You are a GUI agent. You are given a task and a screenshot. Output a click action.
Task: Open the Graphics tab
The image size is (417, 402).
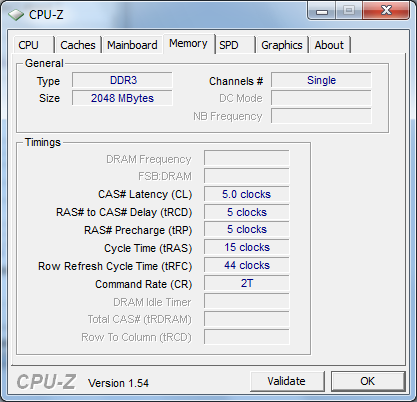[x=282, y=45]
